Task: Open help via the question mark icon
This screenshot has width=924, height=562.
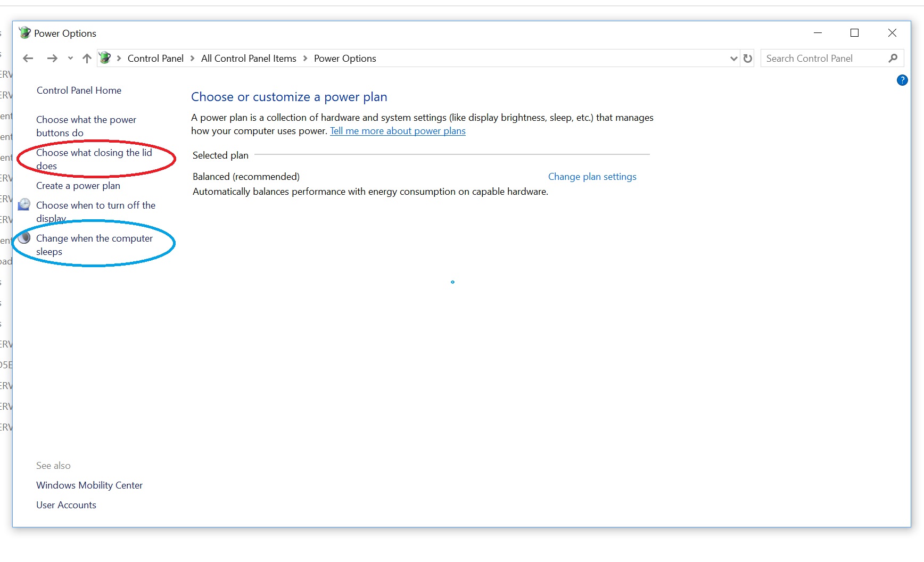Action: coord(902,80)
